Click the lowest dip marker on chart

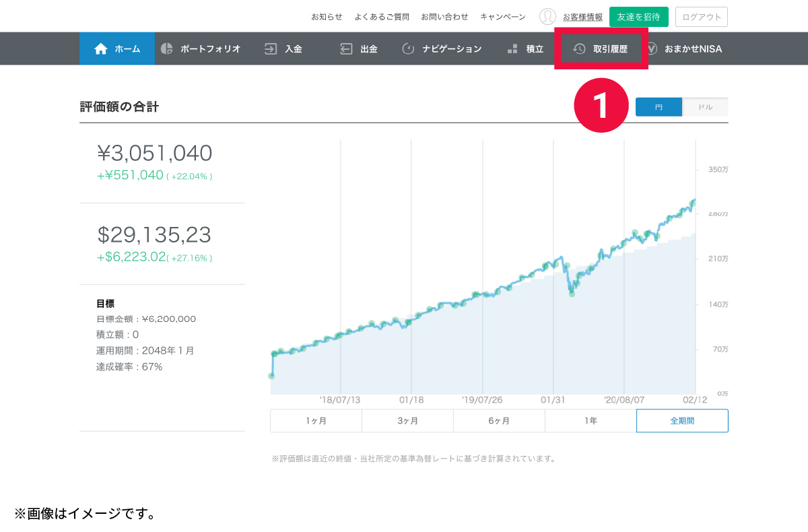pos(572,293)
